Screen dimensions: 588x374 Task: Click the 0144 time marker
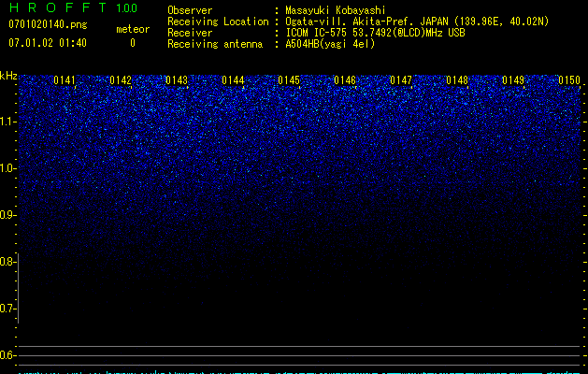pos(233,80)
